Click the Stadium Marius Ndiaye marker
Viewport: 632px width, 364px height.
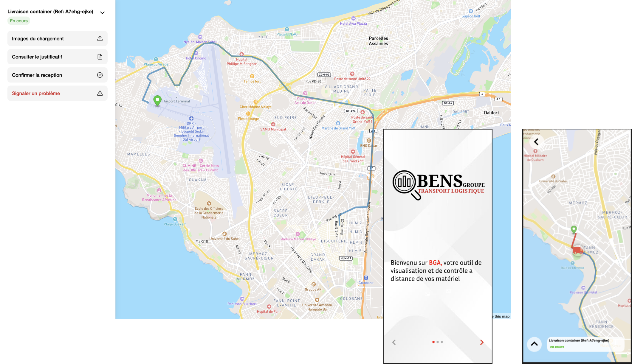click(x=298, y=234)
